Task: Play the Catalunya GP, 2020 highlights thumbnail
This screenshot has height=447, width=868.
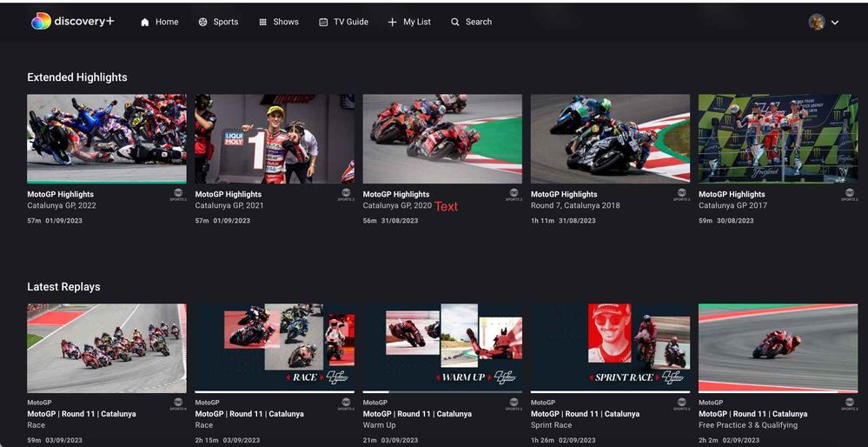Action: (442, 138)
